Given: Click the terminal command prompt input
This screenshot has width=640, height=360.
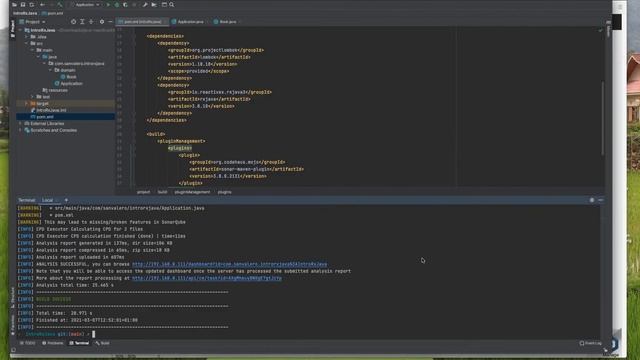Looking at the screenshot, I should pyautogui.click(x=93, y=334).
